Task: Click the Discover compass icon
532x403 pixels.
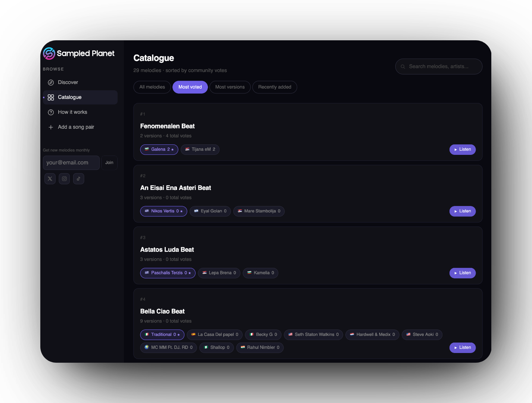Action: point(51,82)
